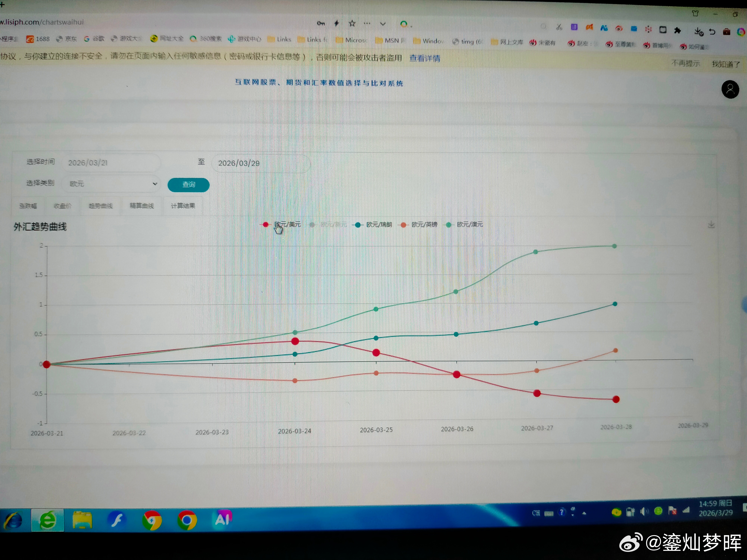
Task: Launch AI app from the taskbar
Action: point(223,519)
